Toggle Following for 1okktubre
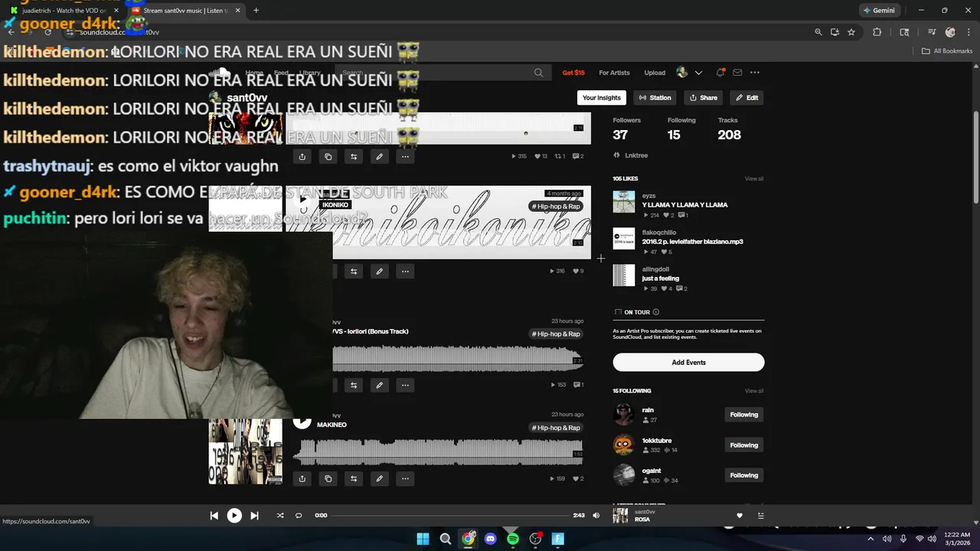This screenshot has height=551, width=980. pos(743,445)
